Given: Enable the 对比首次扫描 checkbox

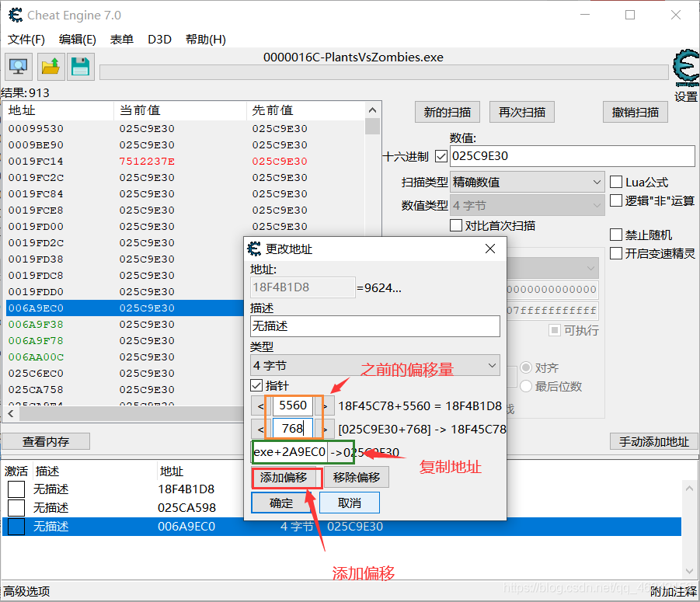Looking at the screenshot, I should (456, 225).
